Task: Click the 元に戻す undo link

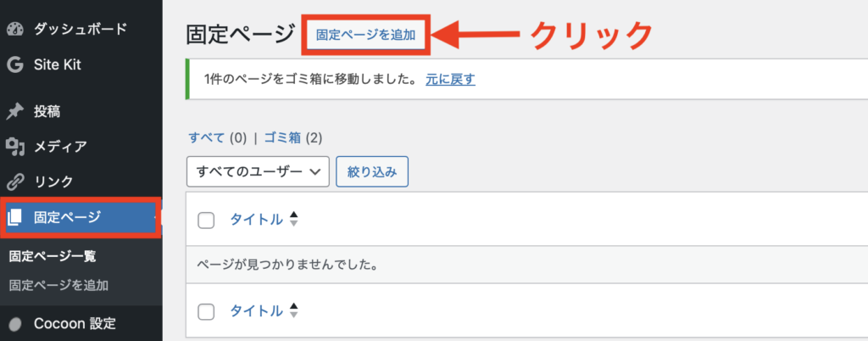Action: pyautogui.click(x=452, y=80)
